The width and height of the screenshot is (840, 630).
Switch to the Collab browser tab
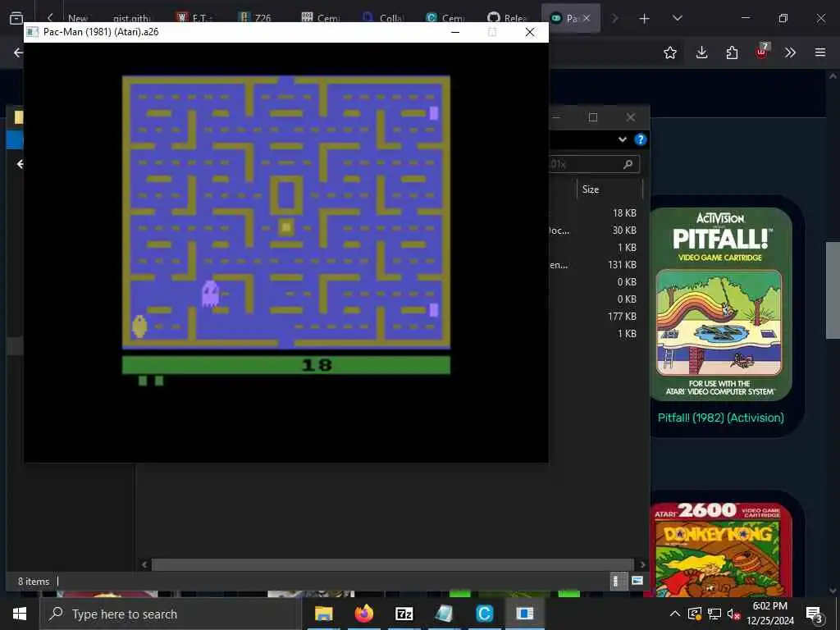coord(384,19)
